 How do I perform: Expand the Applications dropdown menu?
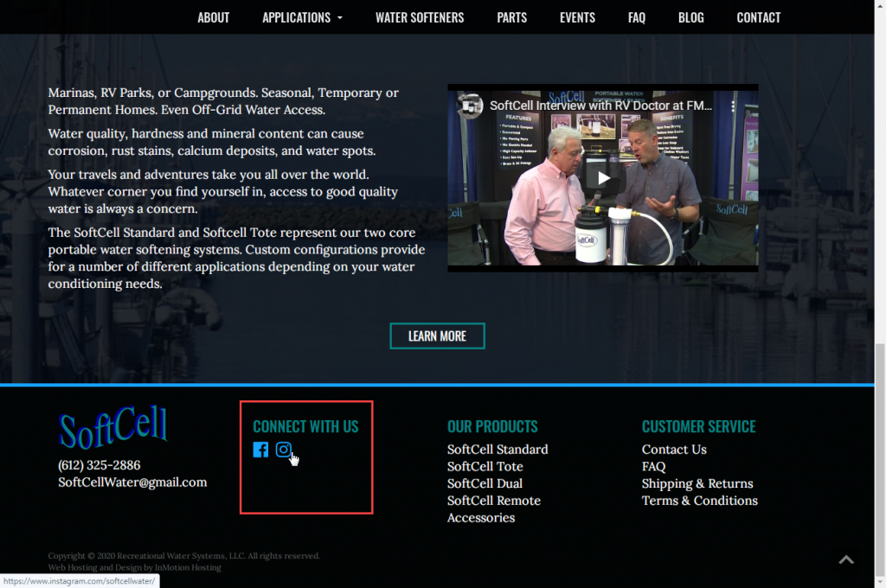[x=302, y=17]
